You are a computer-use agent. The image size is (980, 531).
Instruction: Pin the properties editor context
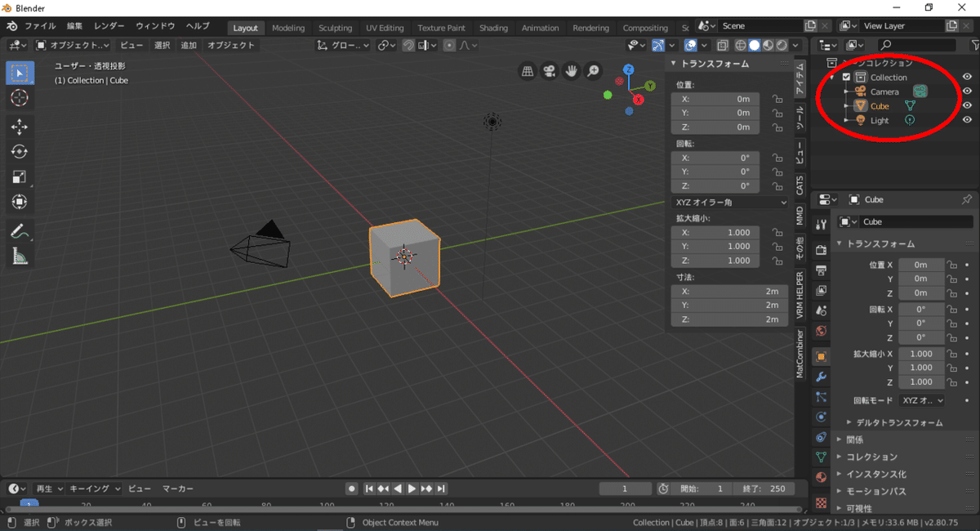[967, 199]
